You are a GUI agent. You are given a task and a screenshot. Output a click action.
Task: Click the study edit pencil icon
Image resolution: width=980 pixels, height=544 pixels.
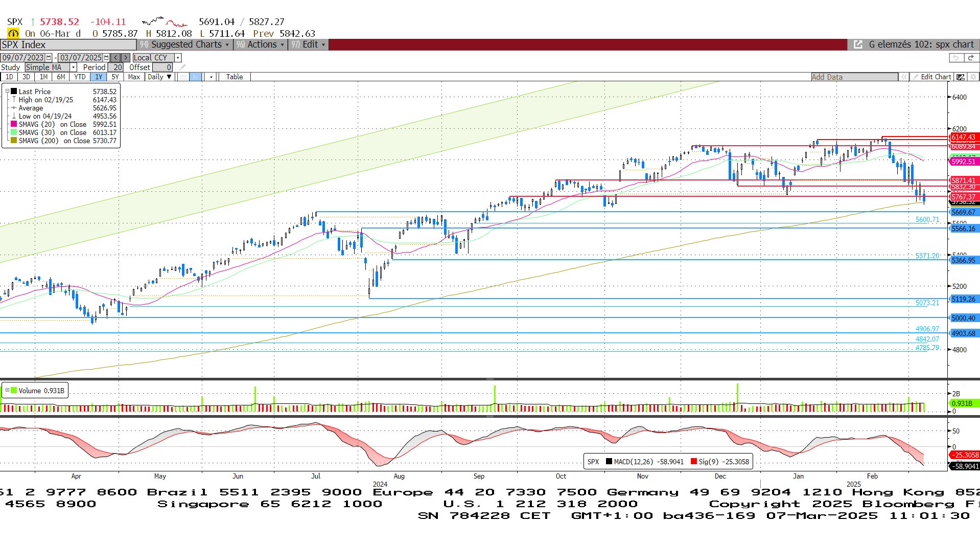point(183,67)
